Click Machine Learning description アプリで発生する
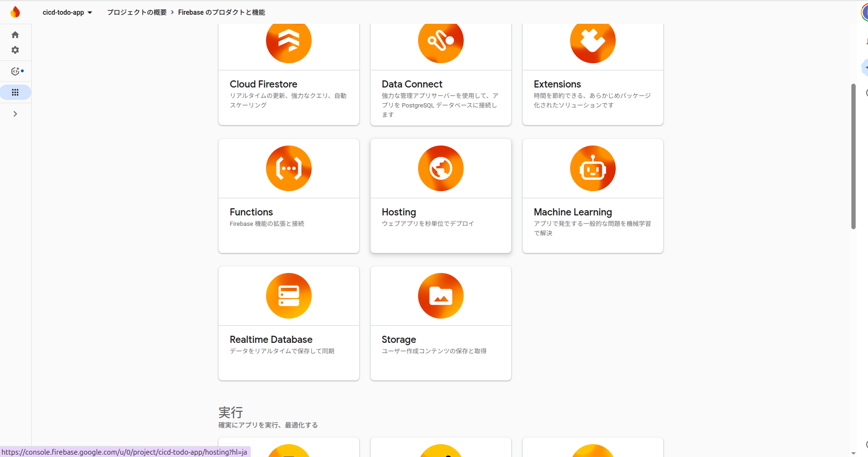 (592, 228)
